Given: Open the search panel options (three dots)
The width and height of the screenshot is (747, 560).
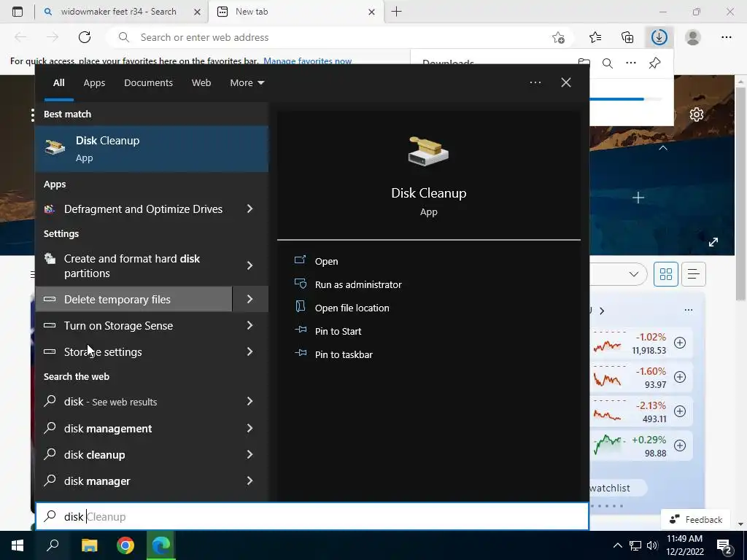Looking at the screenshot, I should tap(535, 82).
